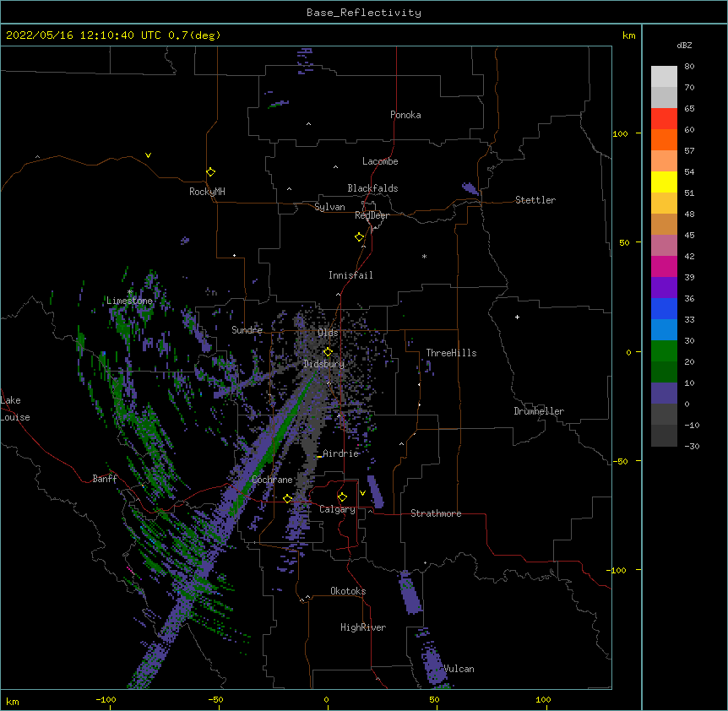Click the Airdrie label
This screenshot has width=728, height=711.
click(341, 453)
